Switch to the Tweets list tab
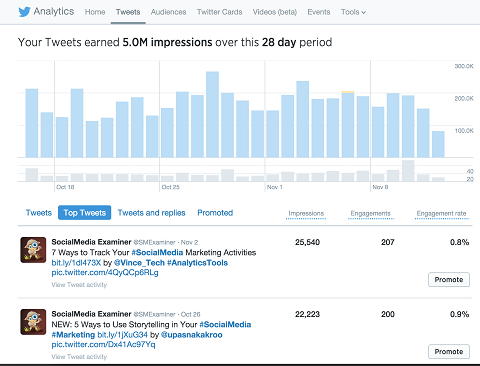The width and height of the screenshot is (480, 366). 39,213
